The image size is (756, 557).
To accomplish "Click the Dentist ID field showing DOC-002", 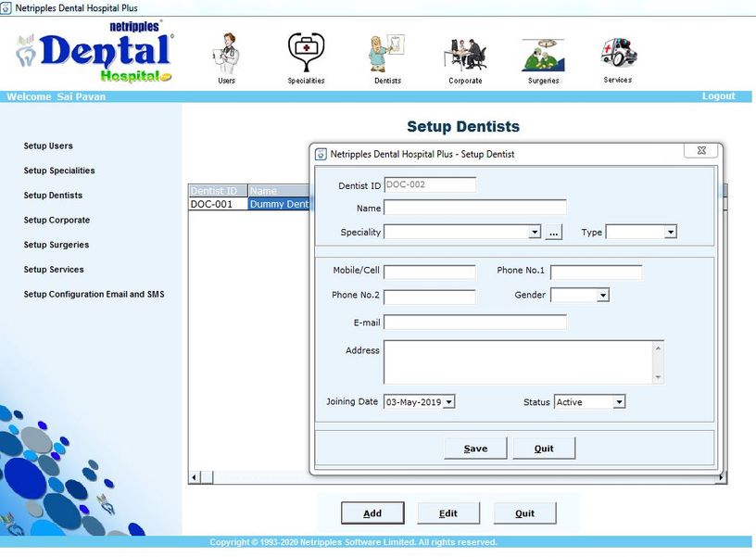I will 430,184.
